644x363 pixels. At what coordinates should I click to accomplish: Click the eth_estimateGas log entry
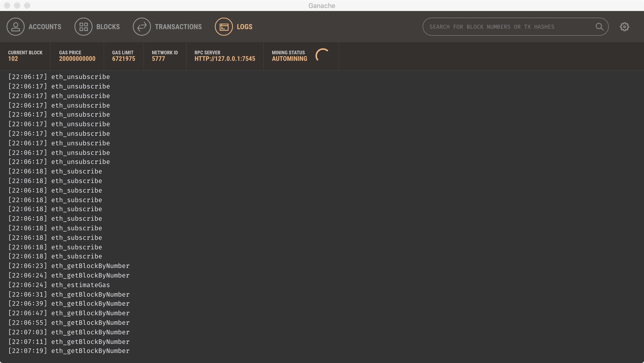click(80, 285)
